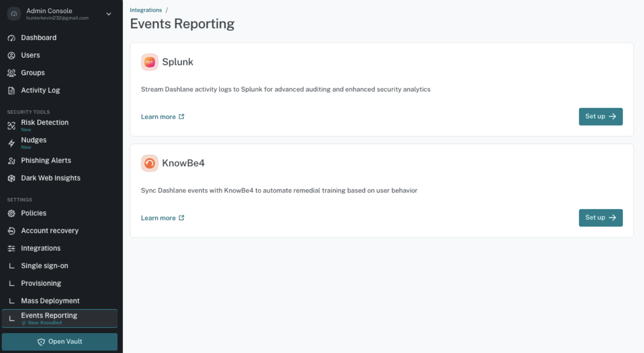Image resolution: width=644 pixels, height=353 pixels.
Task: Click the KnowBe4 card title
Action: [184, 163]
